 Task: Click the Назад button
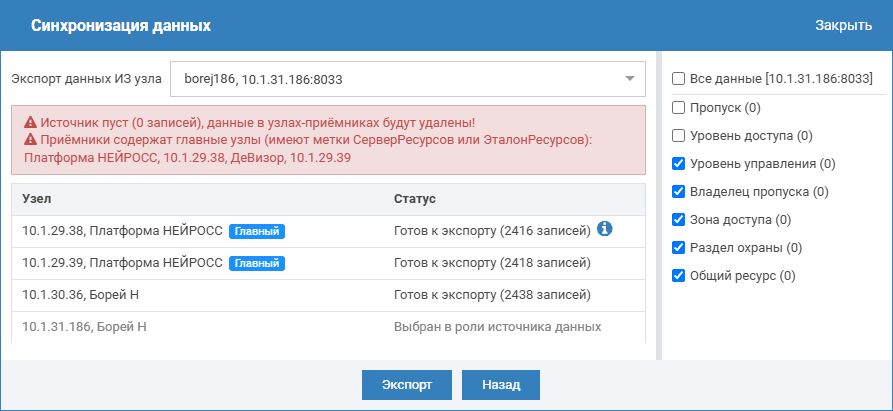[x=501, y=385]
